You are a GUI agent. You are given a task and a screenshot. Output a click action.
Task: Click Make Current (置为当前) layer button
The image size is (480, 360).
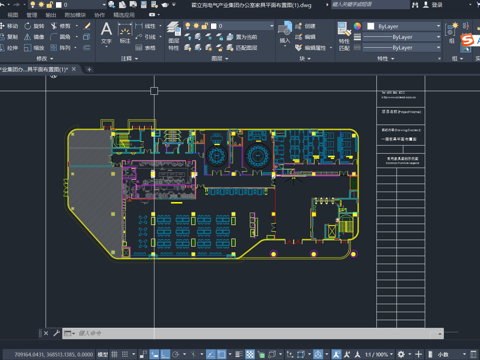click(242, 37)
